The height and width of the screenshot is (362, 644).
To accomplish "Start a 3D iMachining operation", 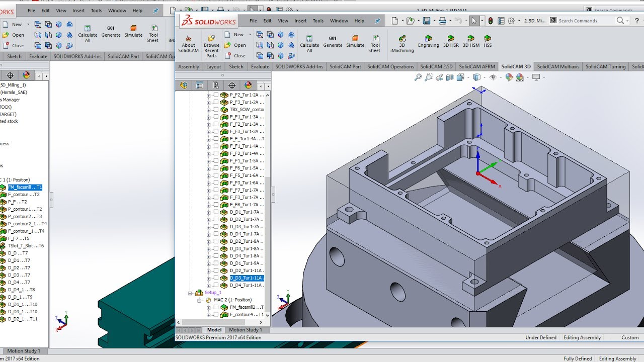I will tap(402, 44).
